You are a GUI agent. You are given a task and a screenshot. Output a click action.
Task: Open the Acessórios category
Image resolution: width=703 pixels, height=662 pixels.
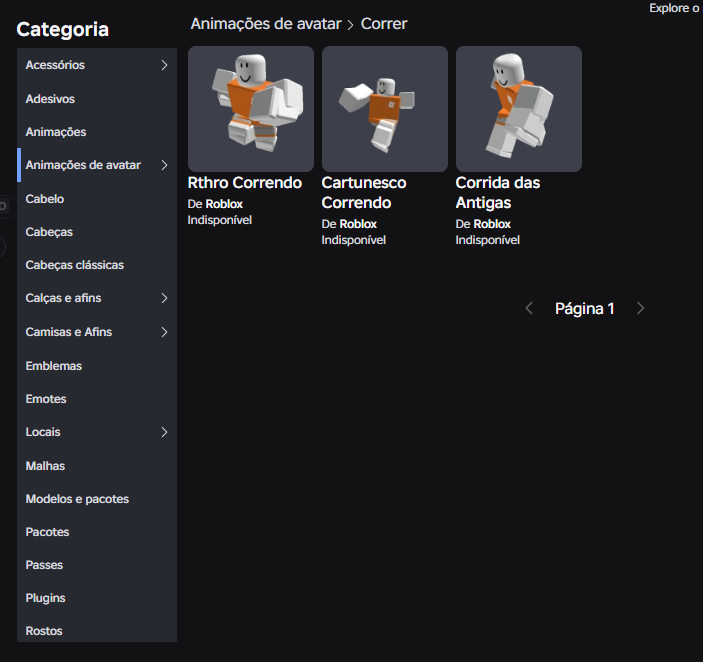point(97,65)
